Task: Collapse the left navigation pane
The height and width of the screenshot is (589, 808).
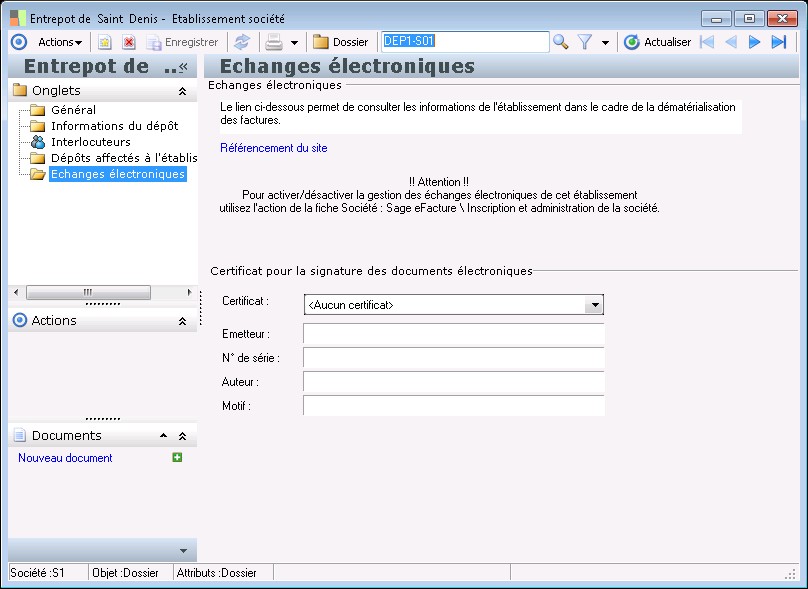Action: pyautogui.click(x=183, y=67)
